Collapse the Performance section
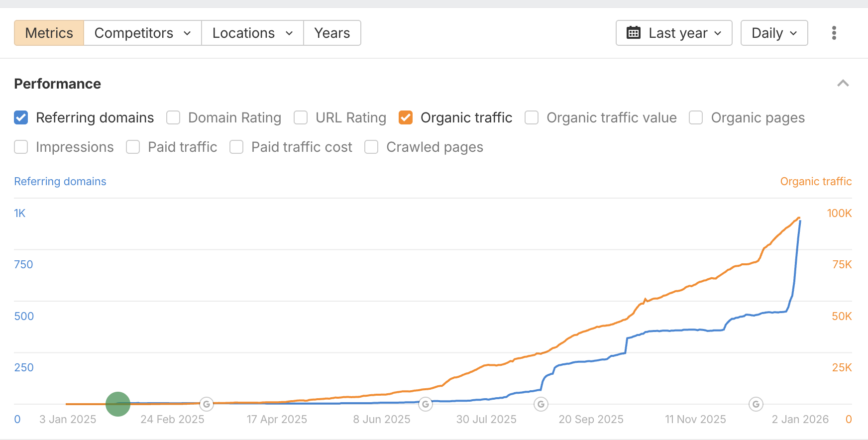868x440 pixels. 843,83
